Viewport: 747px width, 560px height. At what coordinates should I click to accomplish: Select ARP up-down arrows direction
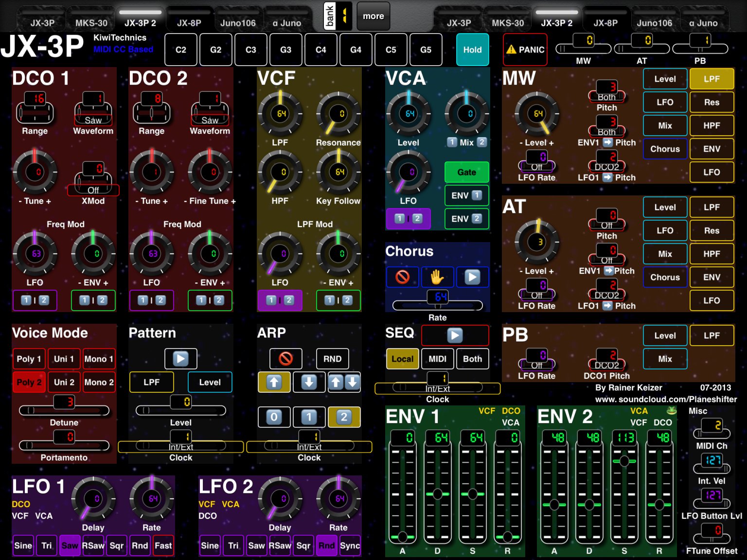click(x=344, y=382)
